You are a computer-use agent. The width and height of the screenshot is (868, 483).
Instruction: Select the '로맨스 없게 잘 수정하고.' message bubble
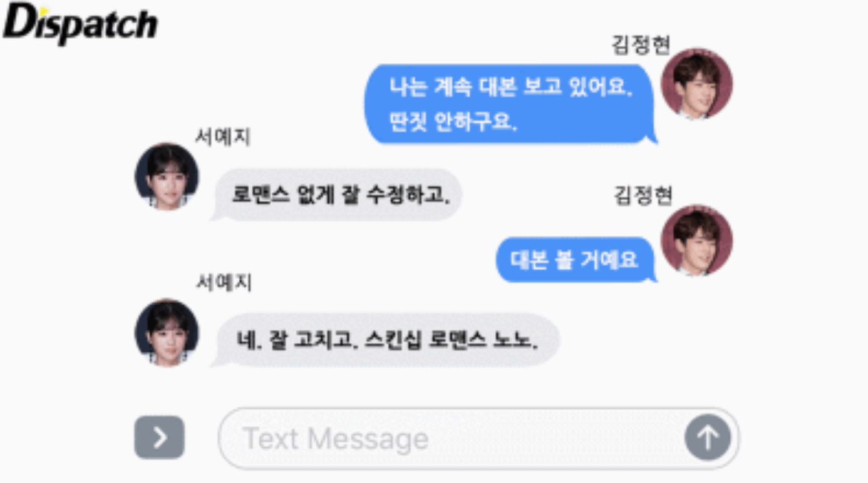pos(337,195)
